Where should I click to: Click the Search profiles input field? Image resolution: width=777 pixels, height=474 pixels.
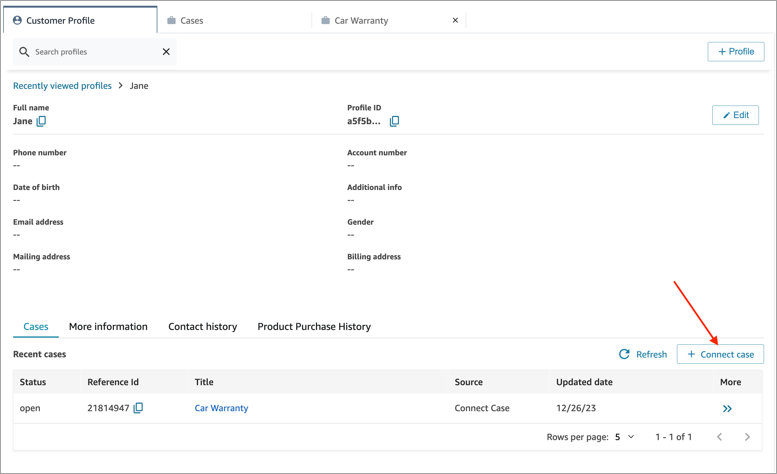coord(95,52)
